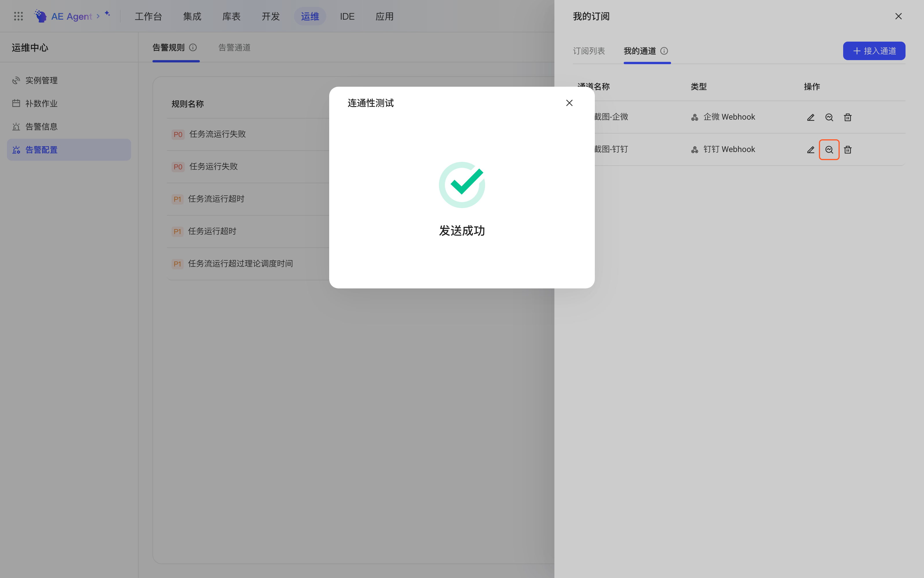The height and width of the screenshot is (578, 924).
Task: Click the AE Agent logo icon
Action: coord(40,16)
